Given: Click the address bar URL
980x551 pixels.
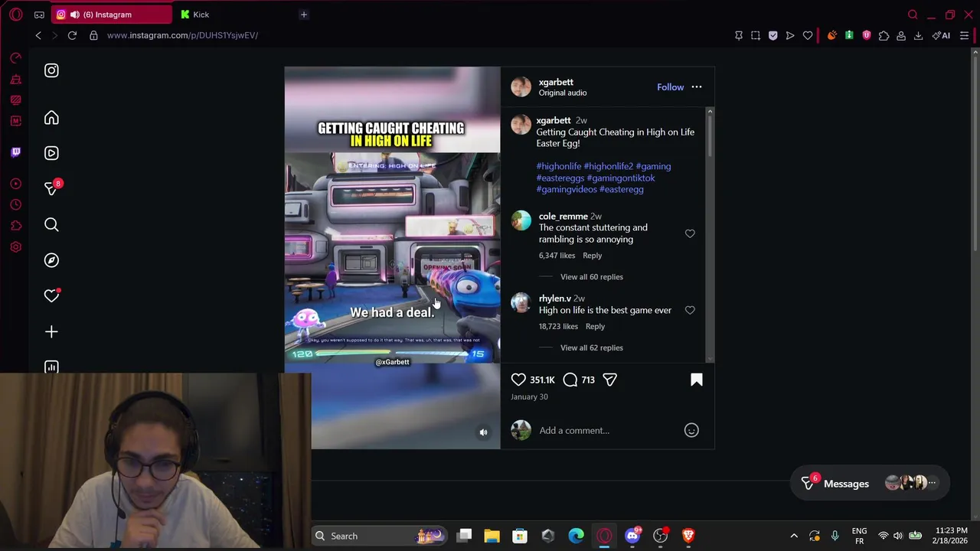Looking at the screenshot, I should pos(182,35).
